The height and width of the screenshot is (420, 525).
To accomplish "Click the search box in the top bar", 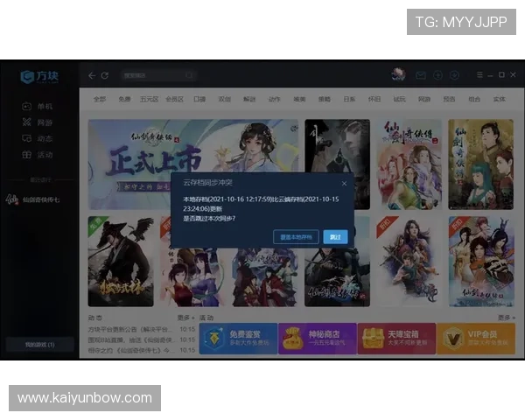I will click(157, 76).
